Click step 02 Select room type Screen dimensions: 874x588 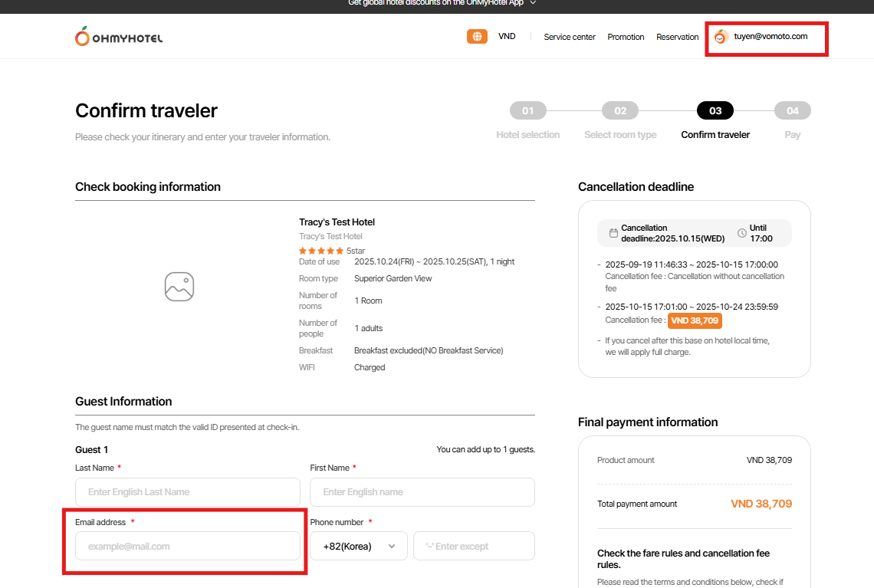click(620, 111)
